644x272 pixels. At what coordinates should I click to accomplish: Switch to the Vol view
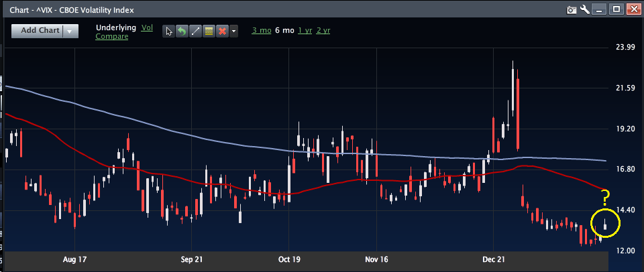[x=147, y=27]
